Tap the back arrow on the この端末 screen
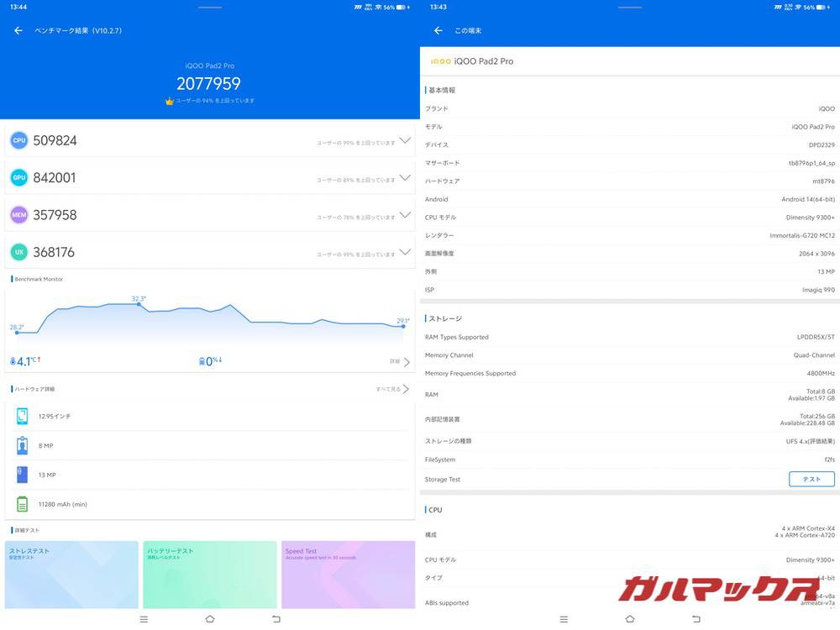The height and width of the screenshot is (630, 840). [x=437, y=30]
